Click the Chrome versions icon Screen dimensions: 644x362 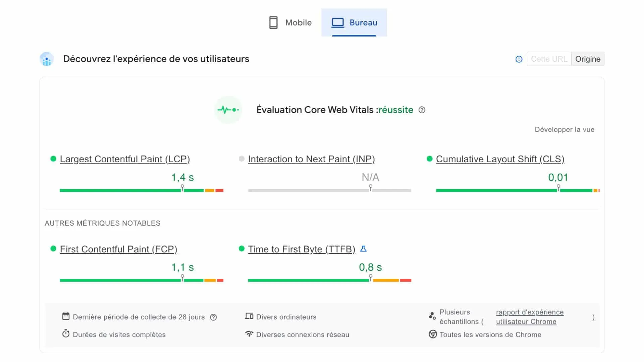pyautogui.click(x=433, y=334)
